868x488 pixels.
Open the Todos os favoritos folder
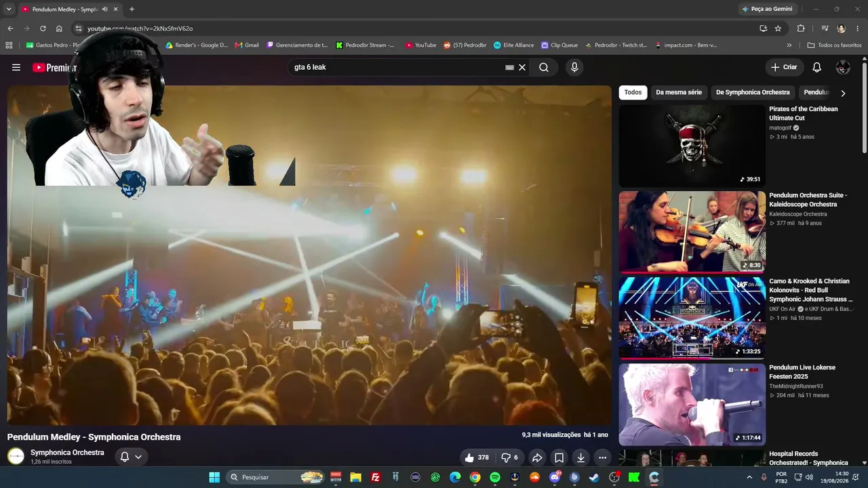[x=834, y=45]
